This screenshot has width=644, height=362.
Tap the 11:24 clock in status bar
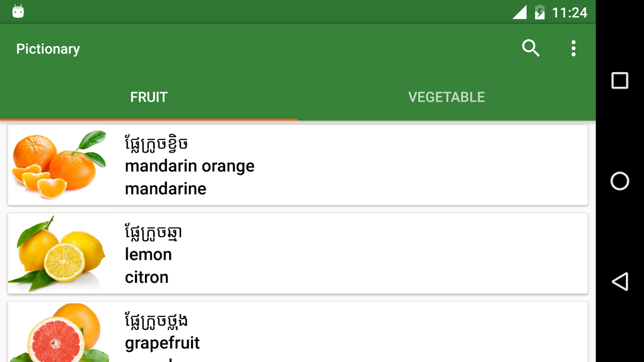569,13
